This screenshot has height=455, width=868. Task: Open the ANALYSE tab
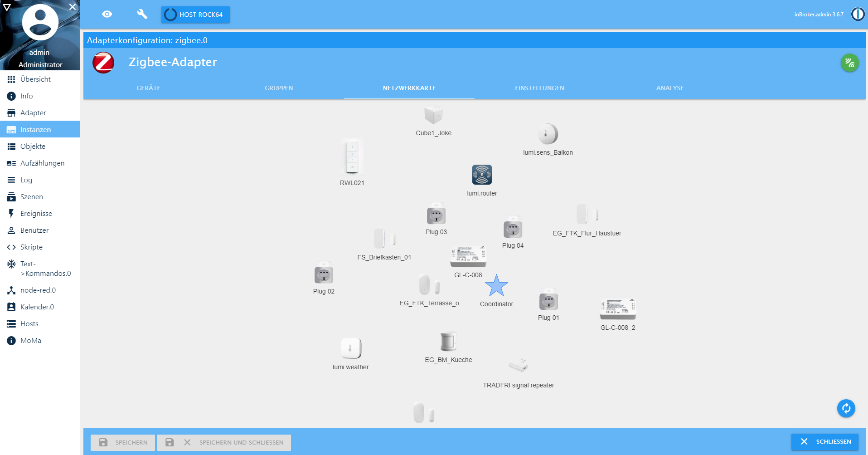(x=670, y=88)
